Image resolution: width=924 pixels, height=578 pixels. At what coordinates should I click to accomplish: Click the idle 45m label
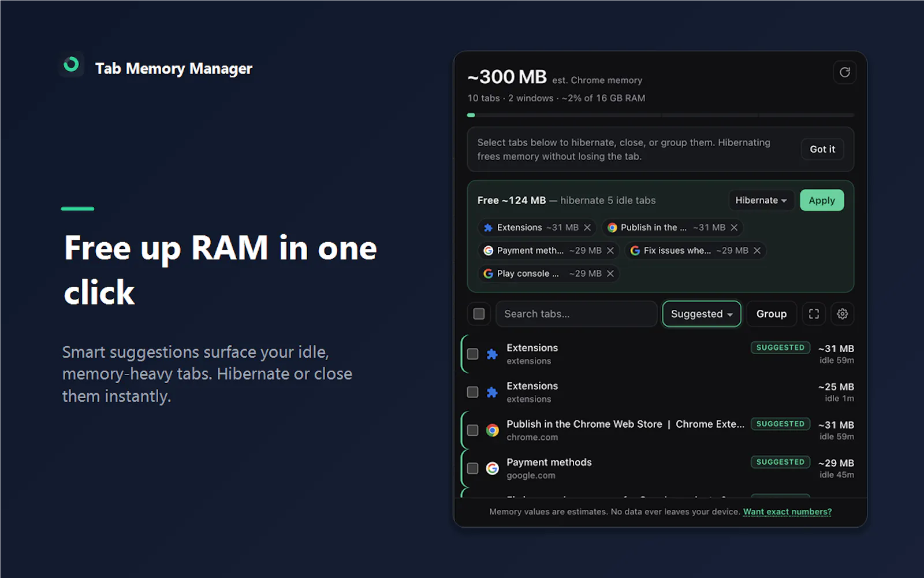pos(837,475)
